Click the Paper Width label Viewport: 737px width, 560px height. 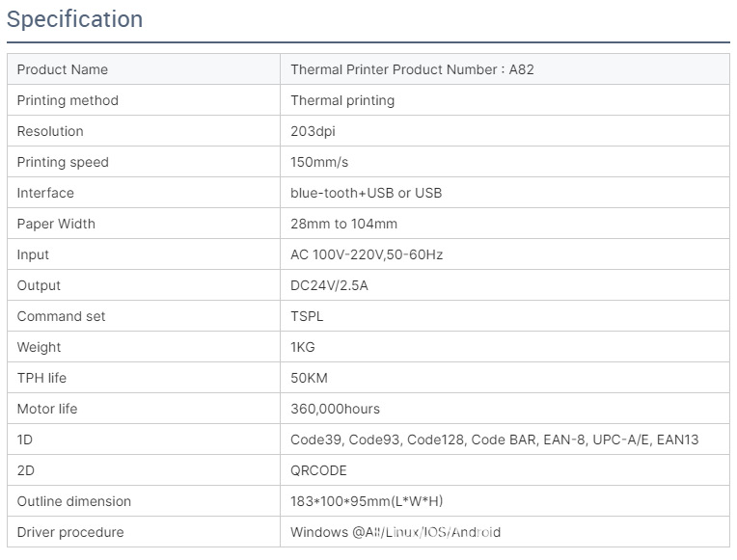pyautogui.click(x=56, y=224)
